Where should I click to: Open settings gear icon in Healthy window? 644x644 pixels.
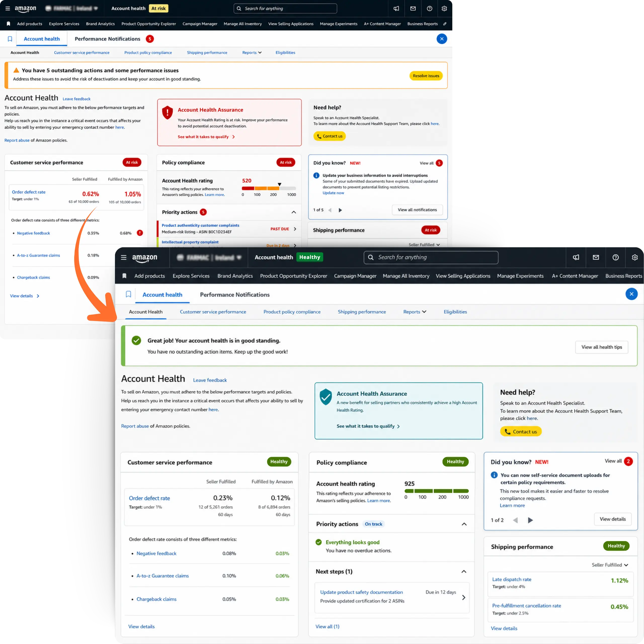pyautogui.click(x=635, y=257)
